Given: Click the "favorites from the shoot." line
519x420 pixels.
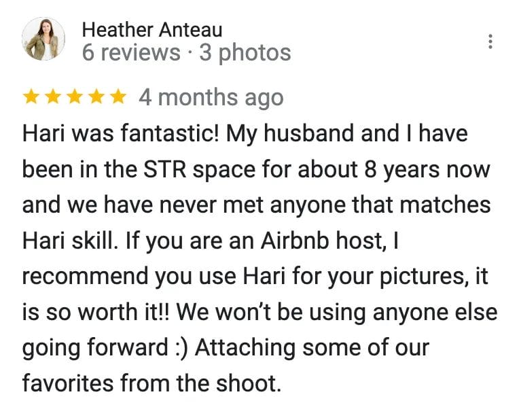Looking at the screenshot, I should tap(151, 383).
